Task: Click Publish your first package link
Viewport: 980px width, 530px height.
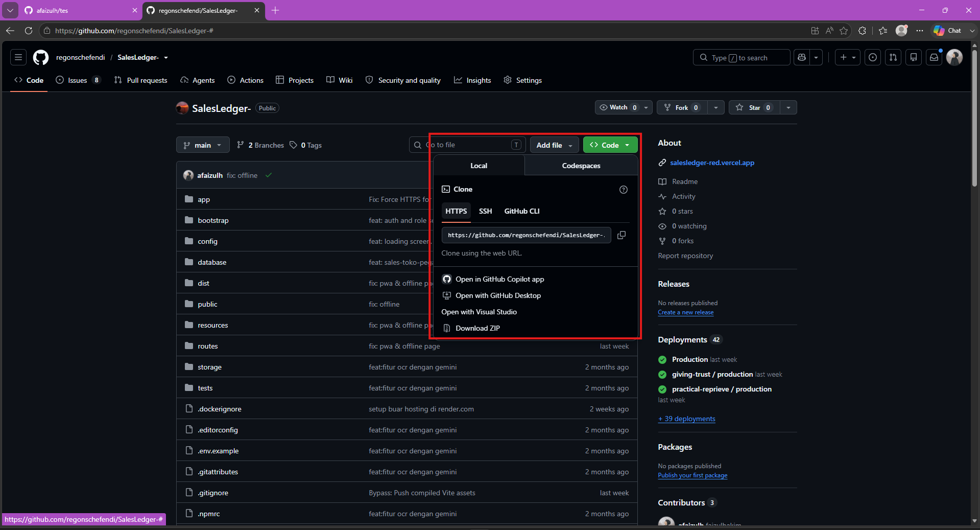Action: click(x=692, y=475)
